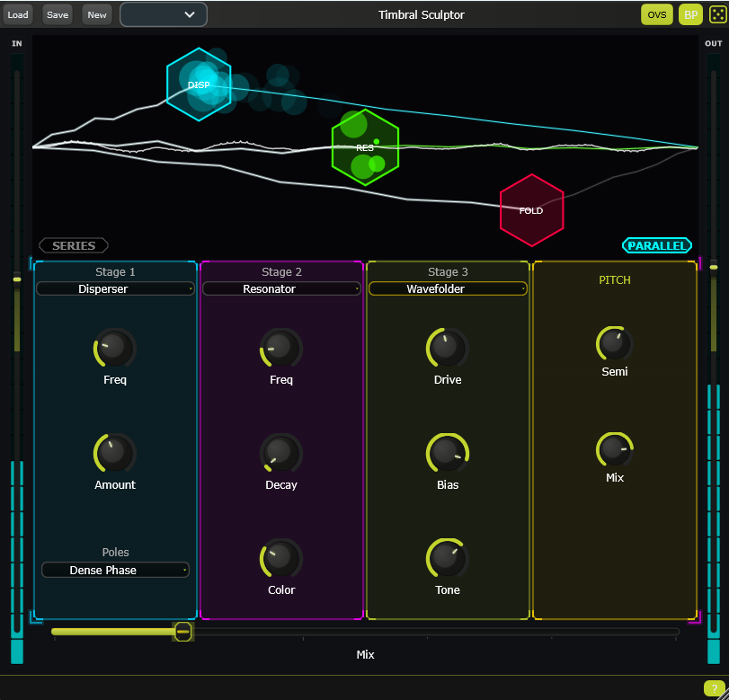Open the preset selector dropdown

point(163,14)
